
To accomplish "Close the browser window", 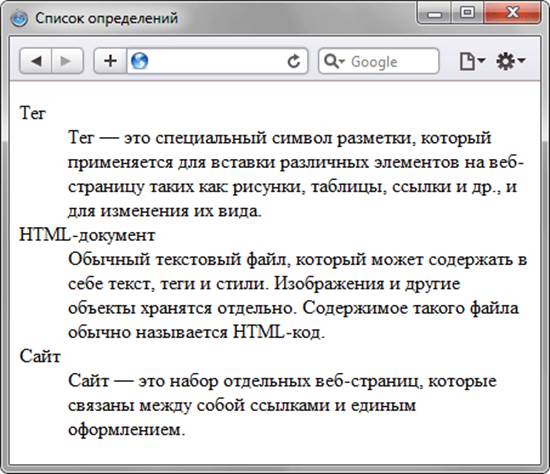I will tap(512, 13).
